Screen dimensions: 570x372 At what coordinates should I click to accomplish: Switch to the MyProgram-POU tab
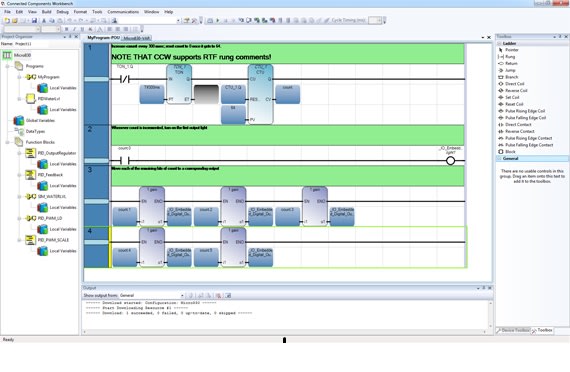click(103, 38)
